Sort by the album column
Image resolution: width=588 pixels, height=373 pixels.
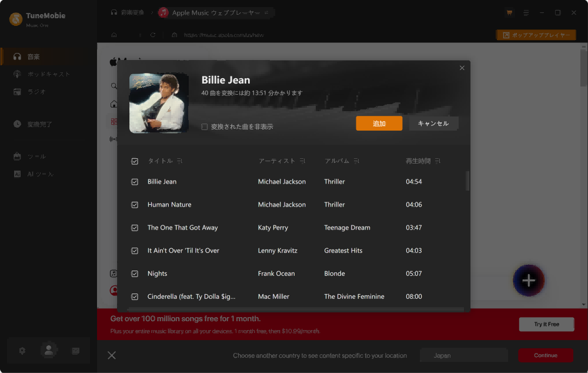pos(356,161)
